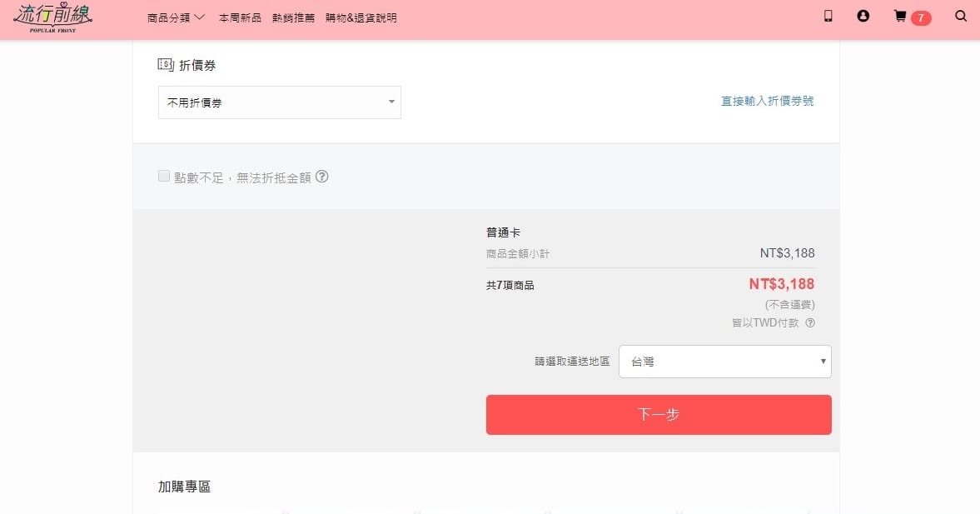Click the question mark beside 皆以TWD付款

coord(809,322)
